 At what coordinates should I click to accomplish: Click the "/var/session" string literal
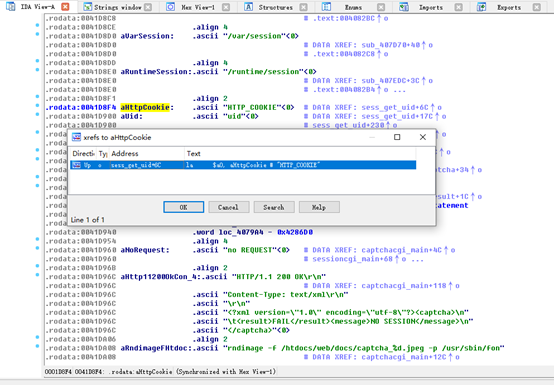click(254, 36)
